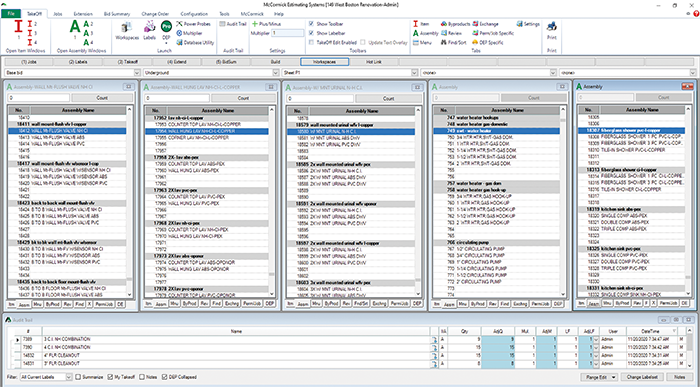Check the Summarize filter checkbox
Viewport: 700px width, 387px height.
point(79,377)
